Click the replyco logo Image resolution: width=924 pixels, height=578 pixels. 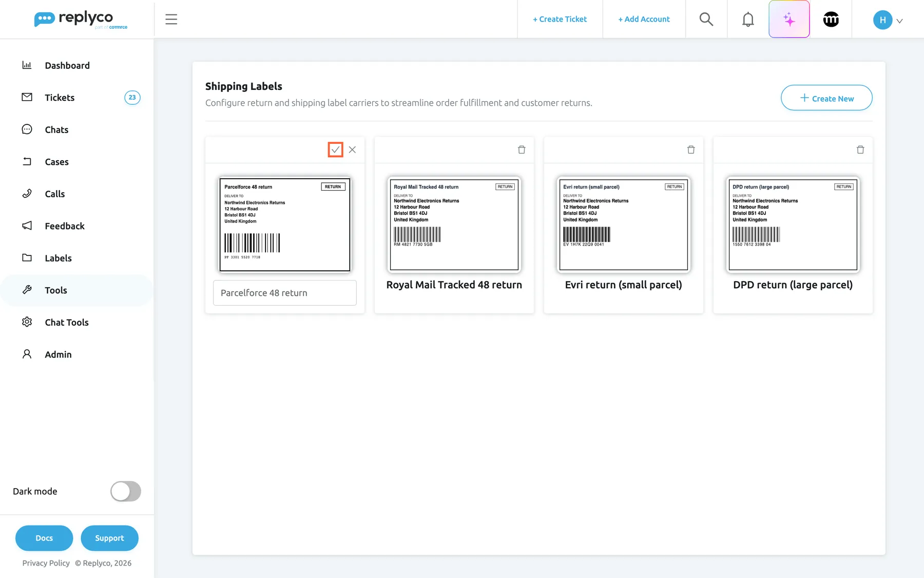[81, 20]
